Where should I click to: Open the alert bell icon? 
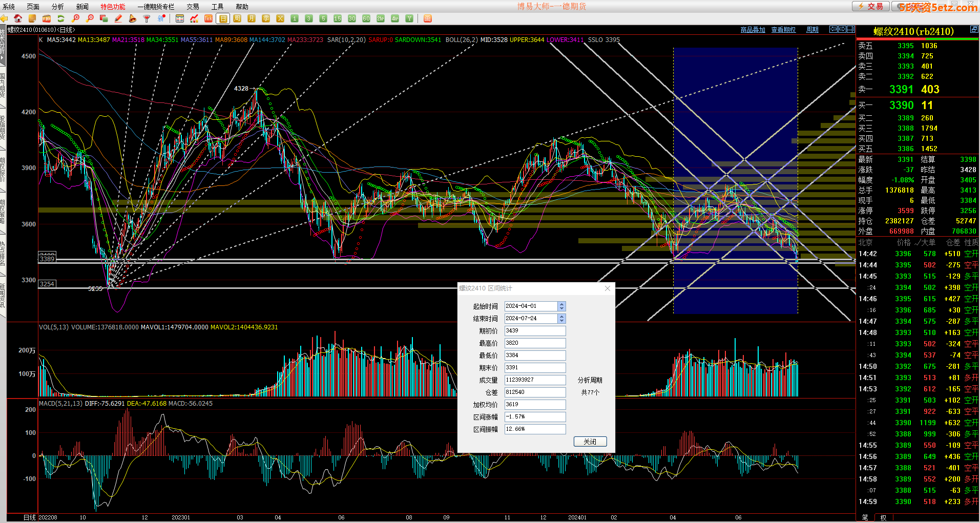point(133,18)
